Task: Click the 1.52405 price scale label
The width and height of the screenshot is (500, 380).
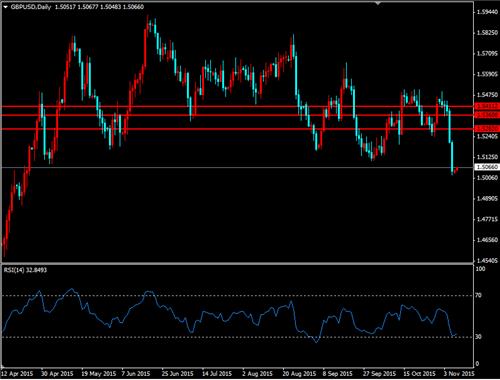Action: click(487, 136)
